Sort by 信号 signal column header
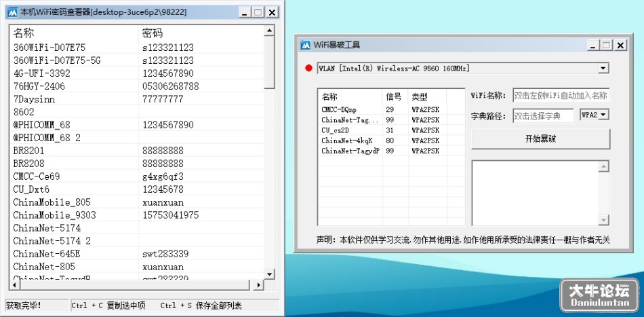Viewport: 644px width, 317px height. coord(395,97)
